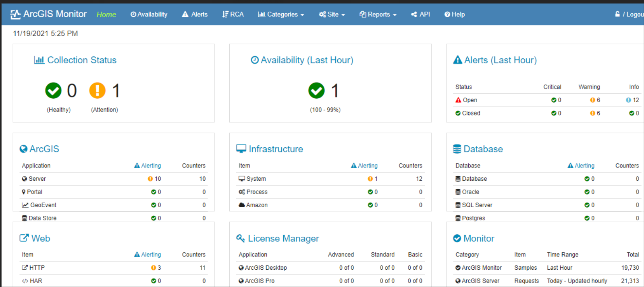Screen dimensions: 644x287
Task: Select the ArcGIS Pro license row
Action: pyautogui.click(x=330, y=281)
